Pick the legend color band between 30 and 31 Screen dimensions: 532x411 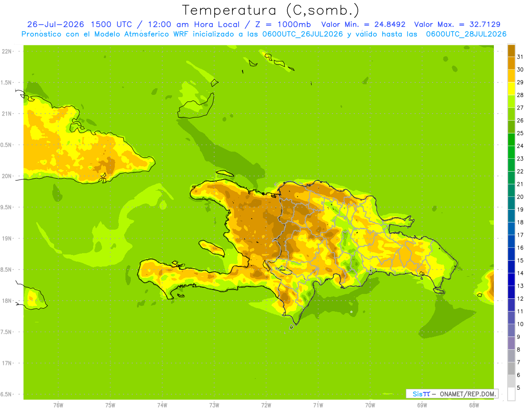[511, 63]
